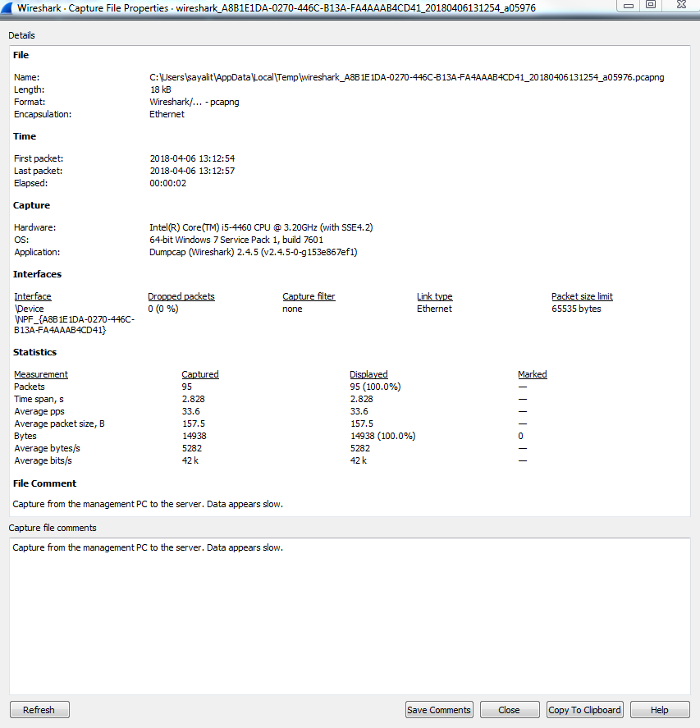The width and height of the screenshot is (700, 728).
Task: Click marked bytes value 0
Action: tap(520, 436)
